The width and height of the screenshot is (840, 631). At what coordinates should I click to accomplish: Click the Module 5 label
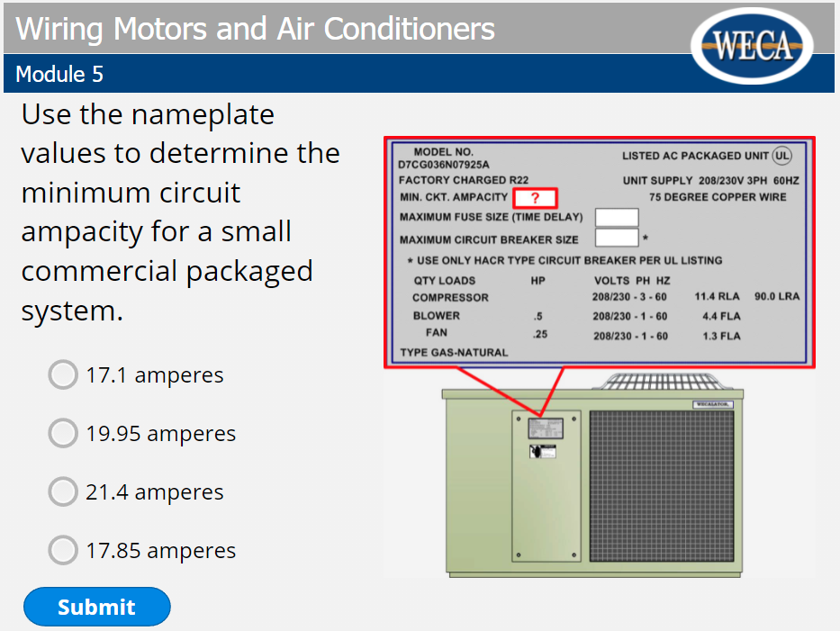59,75
